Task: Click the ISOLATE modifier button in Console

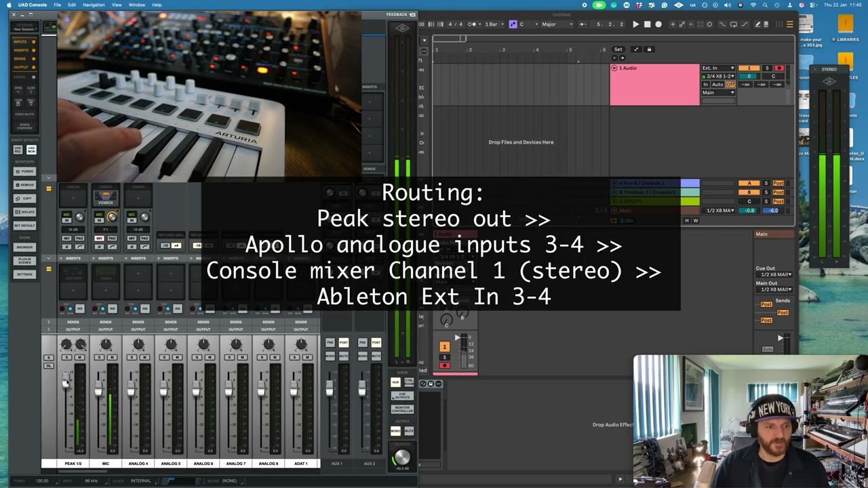Action: tap(25, 212)
